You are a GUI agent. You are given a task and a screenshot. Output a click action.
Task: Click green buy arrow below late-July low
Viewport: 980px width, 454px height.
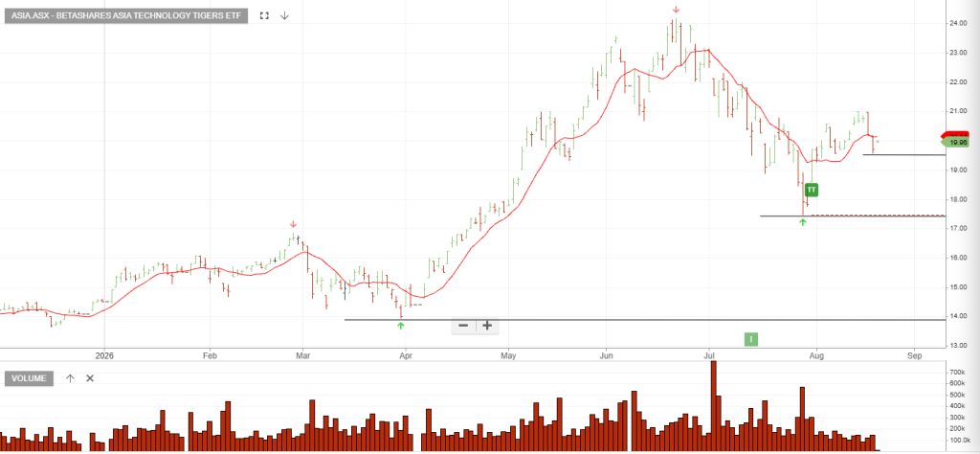pyautogui.click(x=803, y=222)
